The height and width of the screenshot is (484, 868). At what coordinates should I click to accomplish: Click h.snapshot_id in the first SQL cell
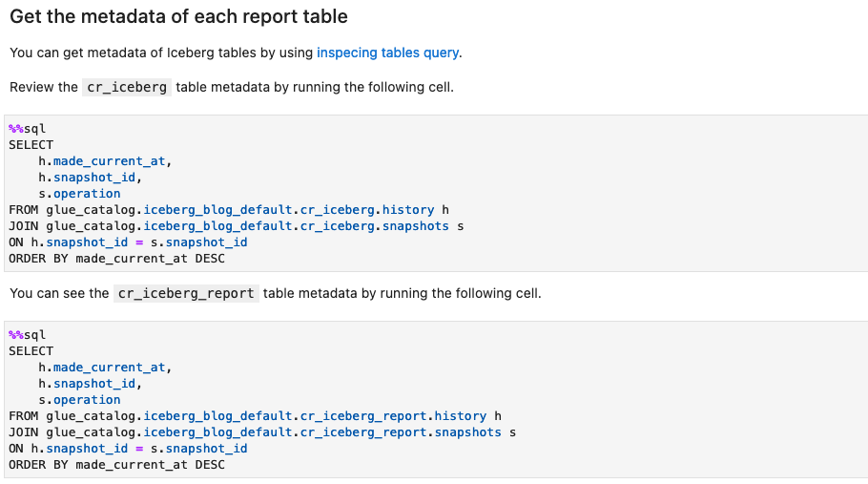(x=90, y=178)
